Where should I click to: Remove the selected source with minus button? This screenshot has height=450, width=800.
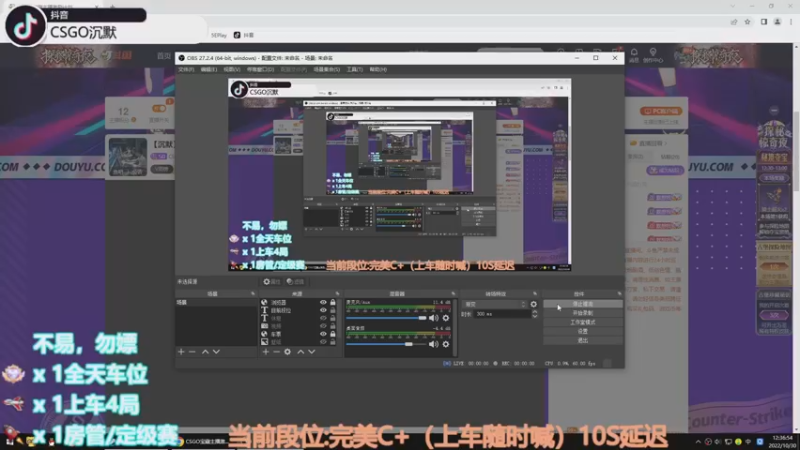pyautogui.click(x=277, y=352)
